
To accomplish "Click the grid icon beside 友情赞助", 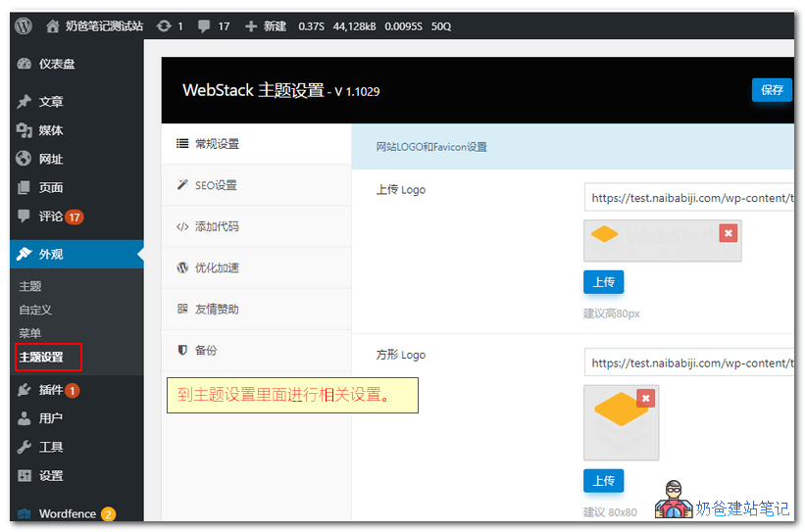I will pyautogui.click(x=182, y=309).
